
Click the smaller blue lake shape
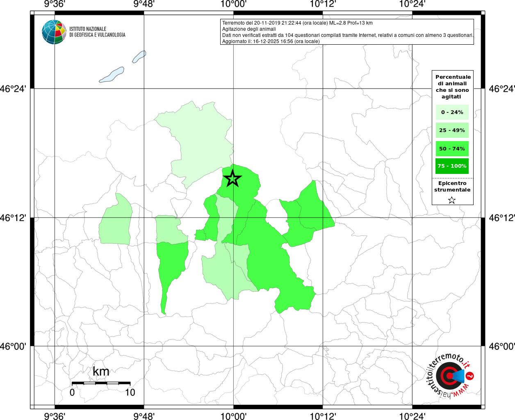(139, 57)
